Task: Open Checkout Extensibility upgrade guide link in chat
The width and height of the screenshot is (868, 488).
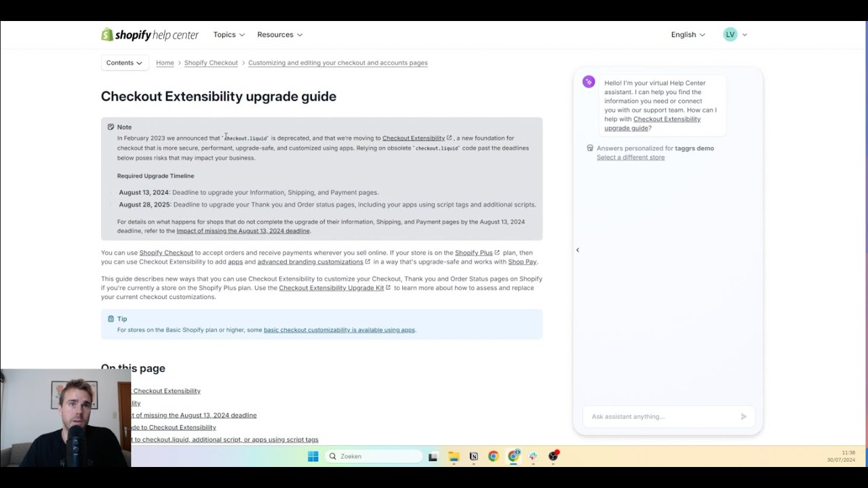Action: [652, 123]
